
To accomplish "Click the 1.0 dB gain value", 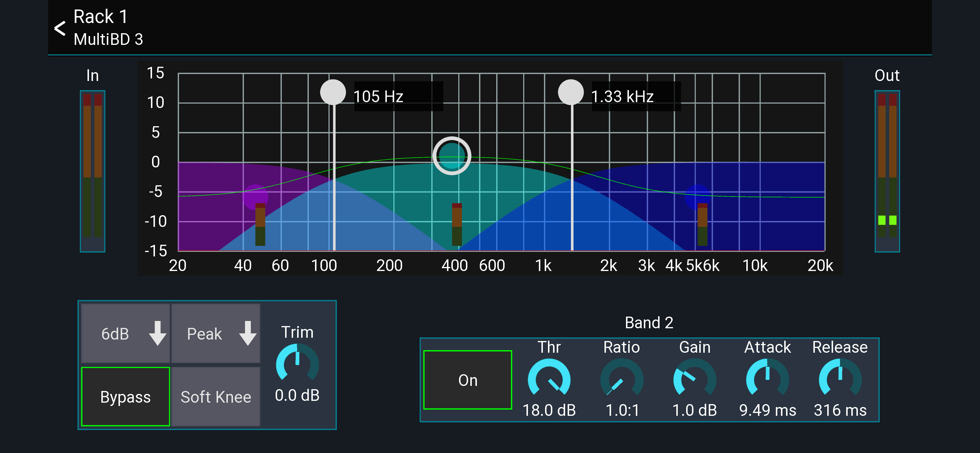I will click(x=695, y=410).
